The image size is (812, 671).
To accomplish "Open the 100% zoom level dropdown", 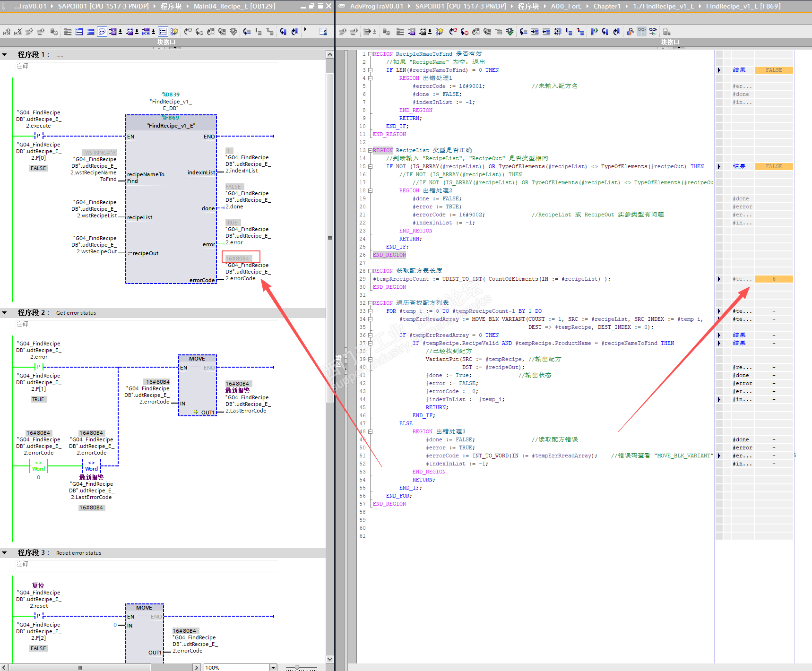I will tap(273, 667).
